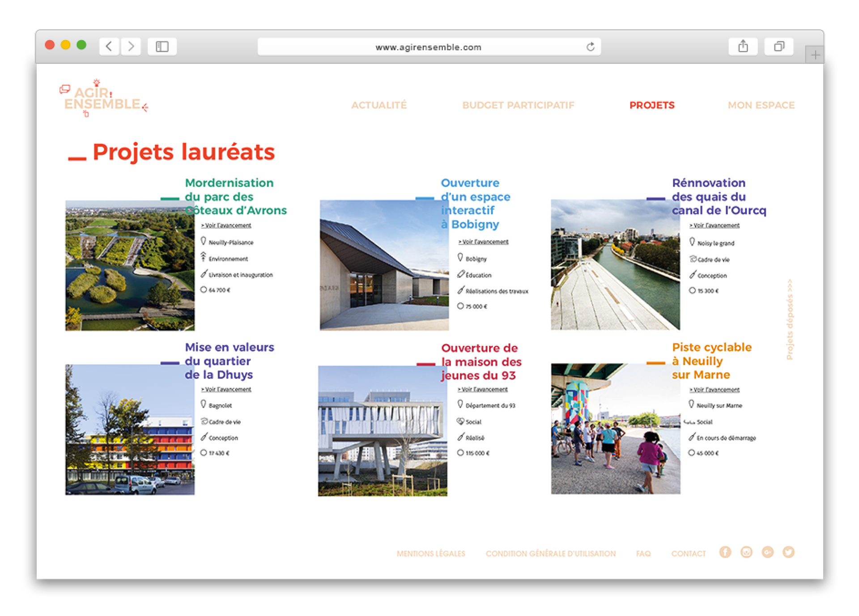This screenshot has height=616, width=859.
Task: Click the Éducation pencil icon
Action: coord(461,274)
